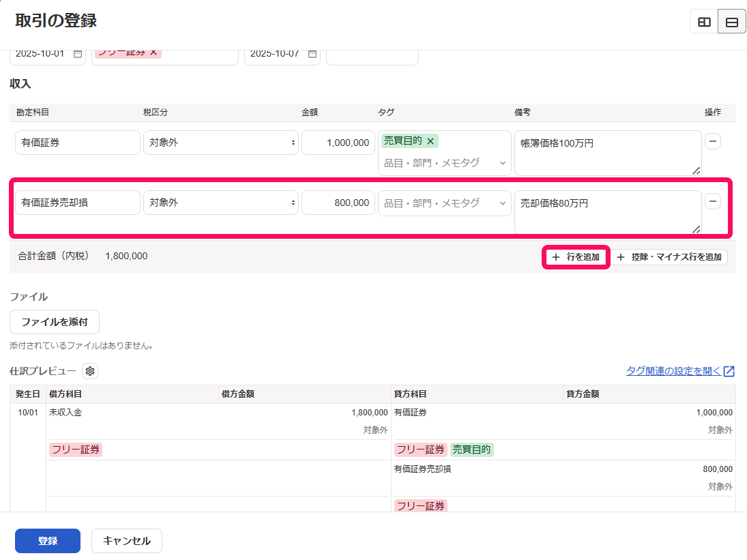
Task: Expand 品目・部門・メモタグ selector in 有価証券売却損 row
Action: pos(445,203)
